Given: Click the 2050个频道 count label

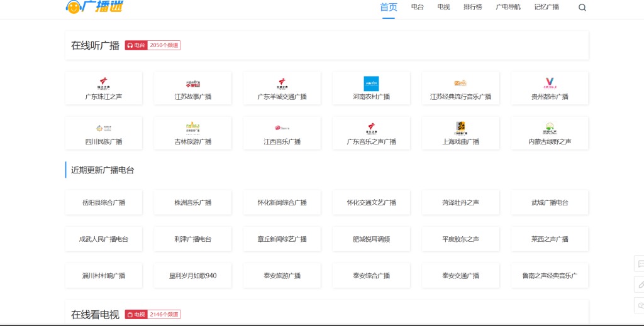Looking at the screenshot, I should tap(164, 45).
